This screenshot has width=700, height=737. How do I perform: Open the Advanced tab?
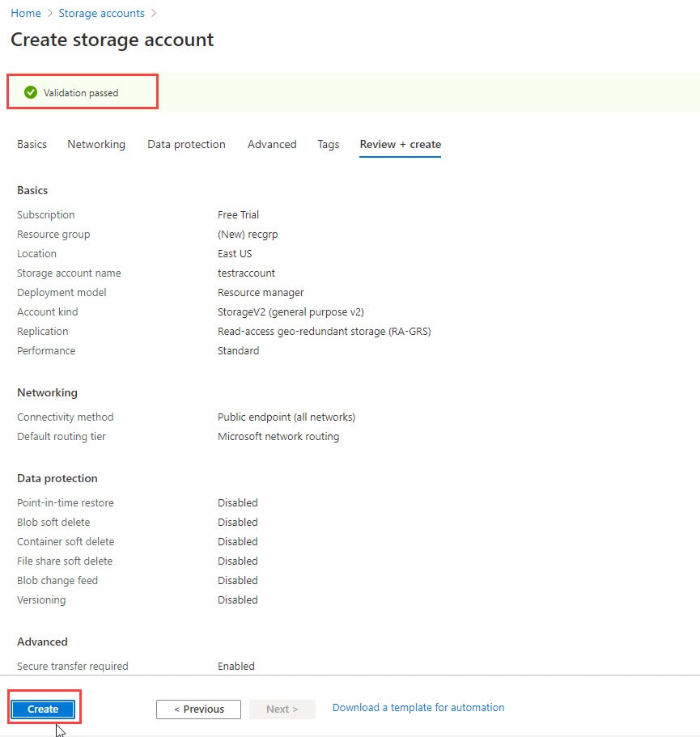click(x=272, y=144)
